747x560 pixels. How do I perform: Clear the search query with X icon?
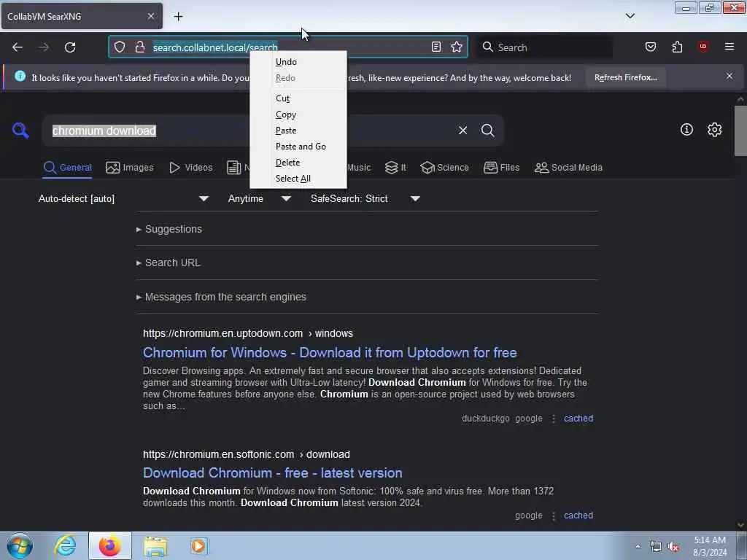click(462, 130)
